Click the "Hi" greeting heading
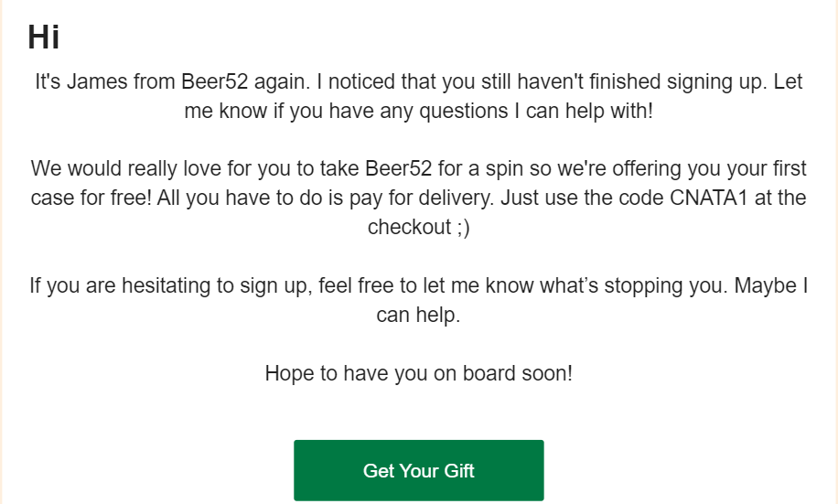This screenshot has height=504, width=838. (x=44, y=38)
